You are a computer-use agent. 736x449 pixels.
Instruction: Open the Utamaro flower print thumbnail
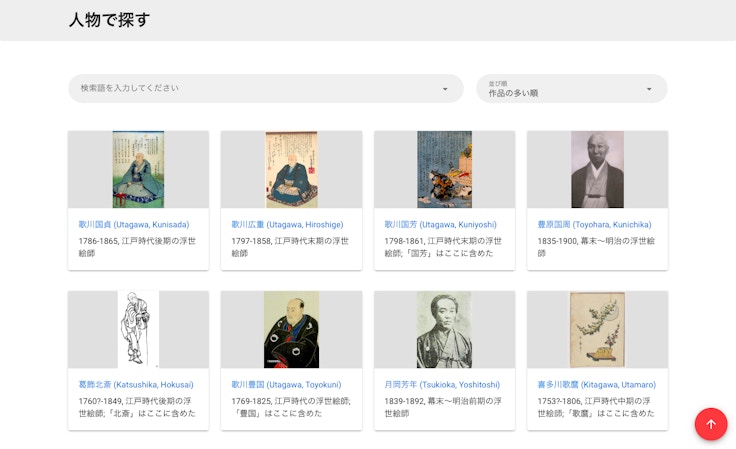click(597, 329)
